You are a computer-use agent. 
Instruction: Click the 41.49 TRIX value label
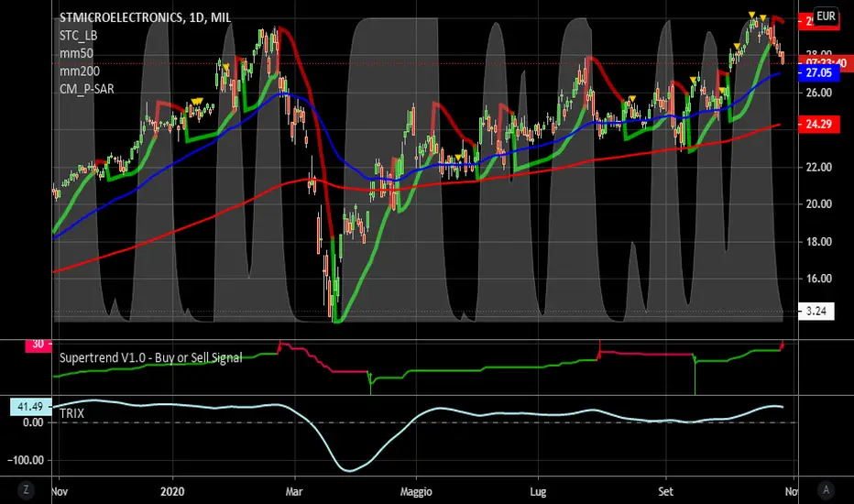[30, 407]
